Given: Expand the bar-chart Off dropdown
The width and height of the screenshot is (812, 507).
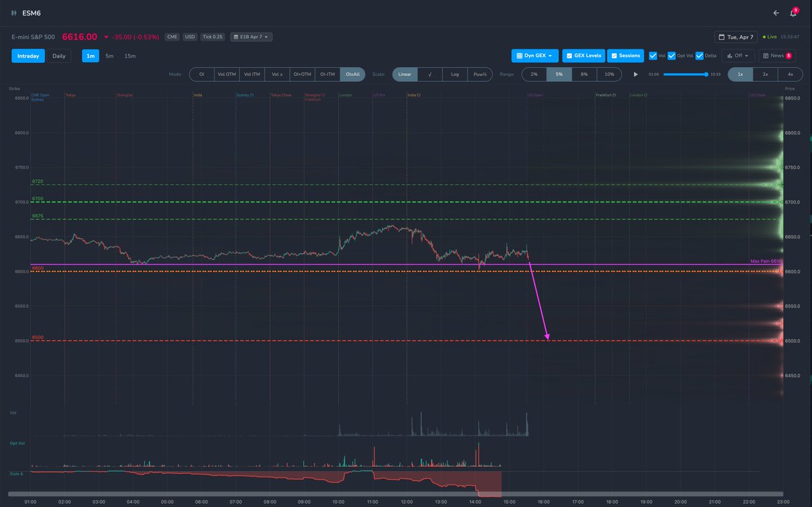Looking at the screenshot, I should [x=738, y=56].
